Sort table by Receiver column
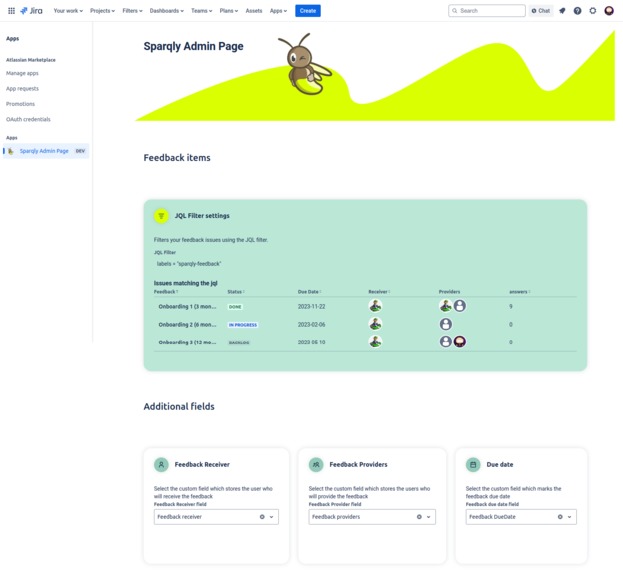 (379, 292)
